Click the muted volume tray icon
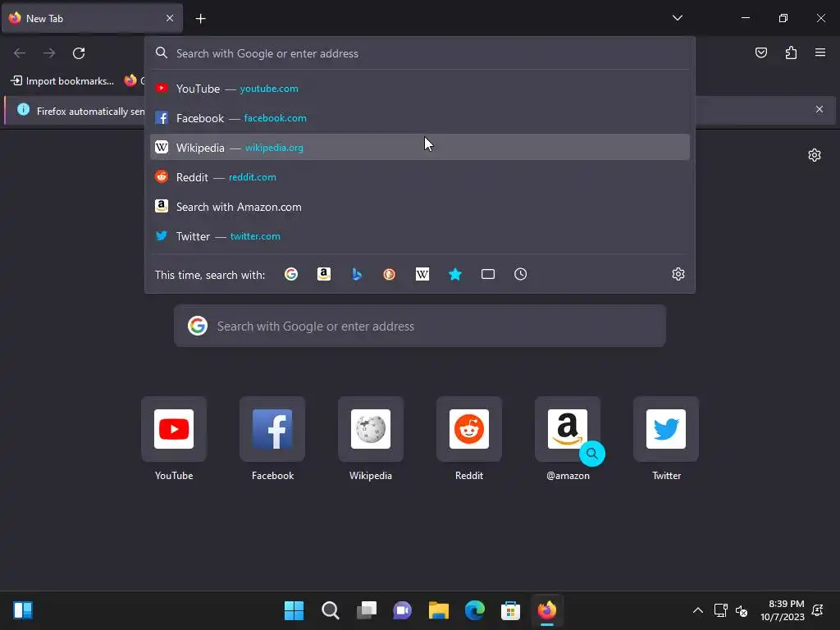The image size is (840, 630). coord(742,610)
